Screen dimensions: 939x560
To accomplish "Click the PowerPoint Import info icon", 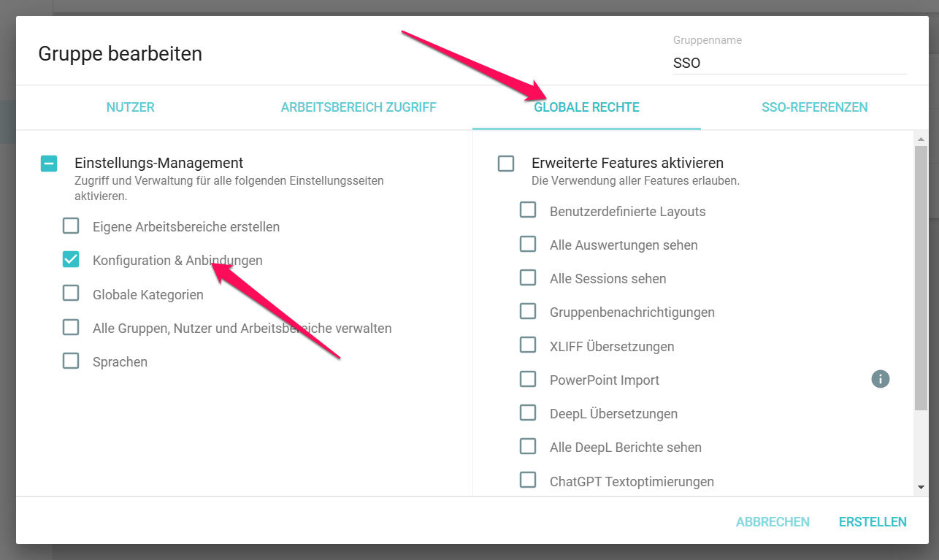I will [881, 379].
